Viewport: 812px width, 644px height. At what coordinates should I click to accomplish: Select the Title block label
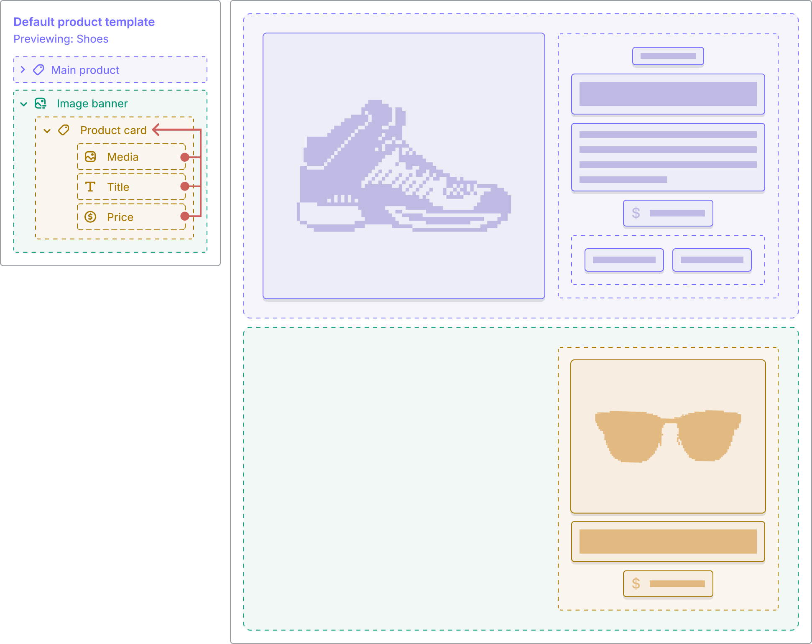point(118,187)
